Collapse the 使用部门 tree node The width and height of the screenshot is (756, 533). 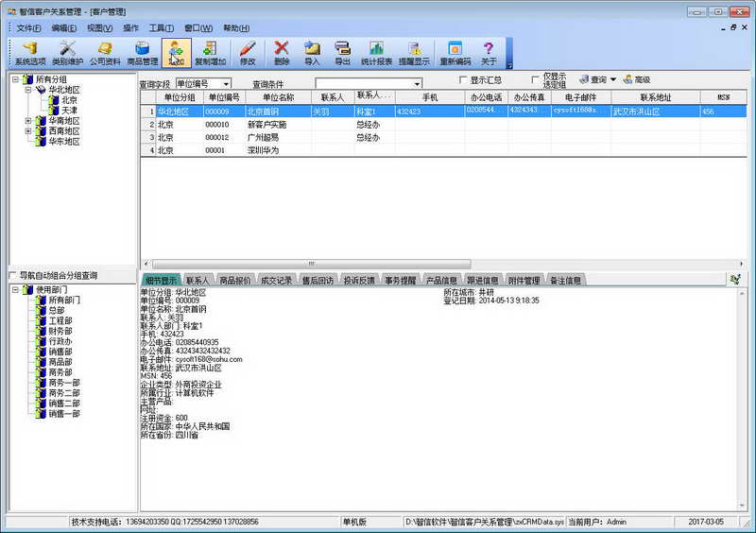pos(15,289)
